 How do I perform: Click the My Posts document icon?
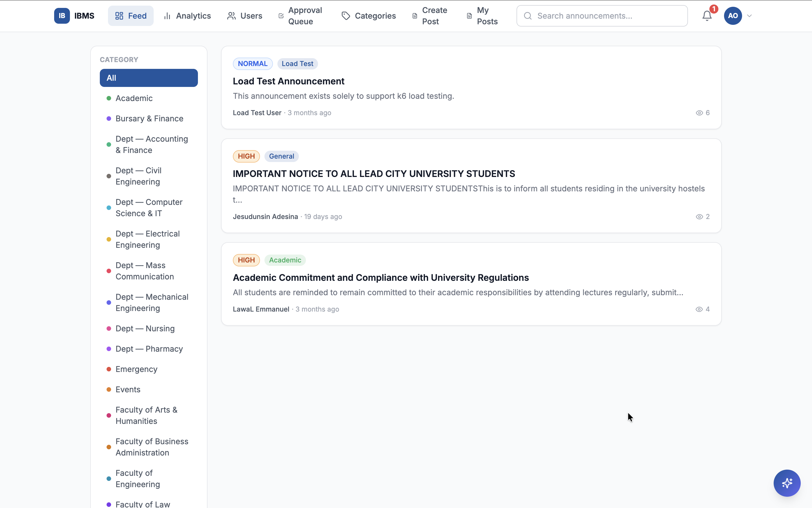(x=469, y=16)
